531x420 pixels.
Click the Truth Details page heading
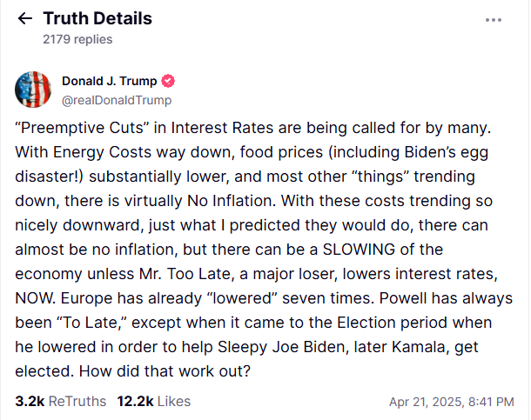(97, 18)
